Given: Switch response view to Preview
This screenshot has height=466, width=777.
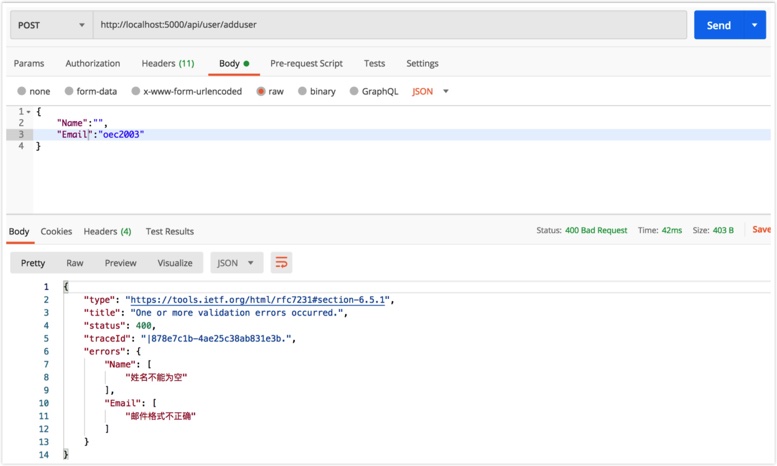Looking at the screenshot, I should point(120,263).
